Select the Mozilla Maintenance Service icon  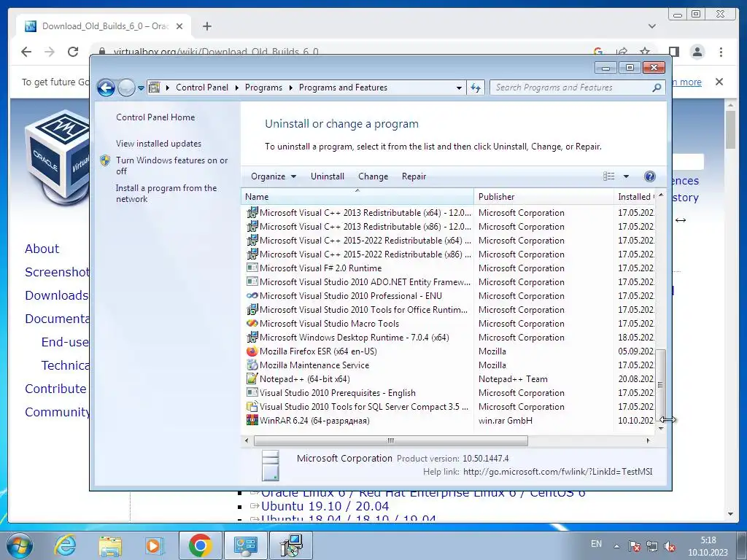coord(252,365)
